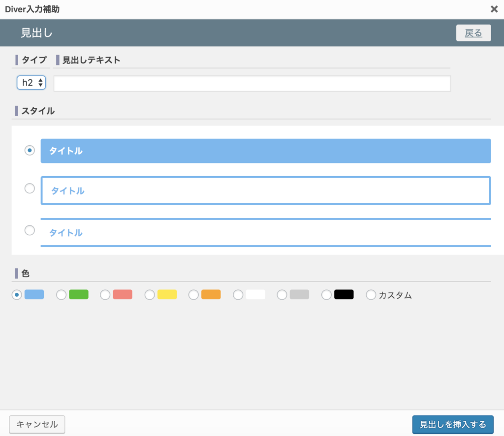504x436 pixels.
Task: Close the Diver入力補助 dialog with X
Action: point(494,9)
